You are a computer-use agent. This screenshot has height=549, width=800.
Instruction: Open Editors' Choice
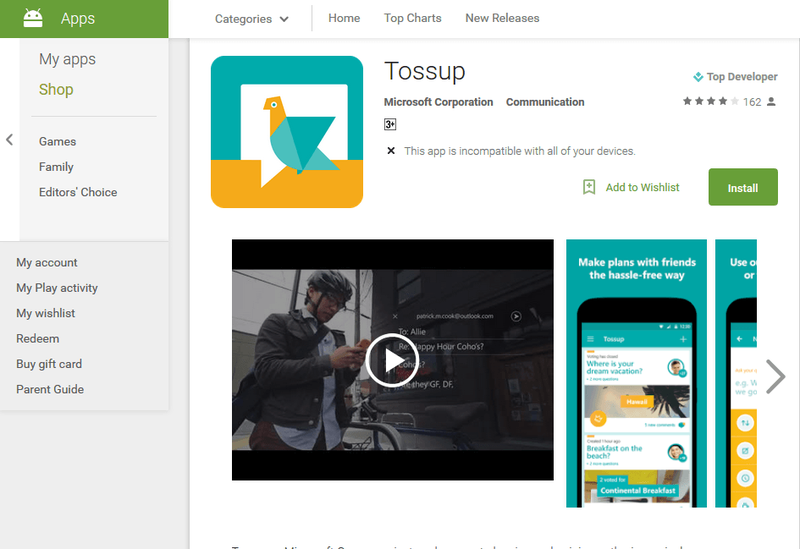pyautogui.click(x=78, y=192)
